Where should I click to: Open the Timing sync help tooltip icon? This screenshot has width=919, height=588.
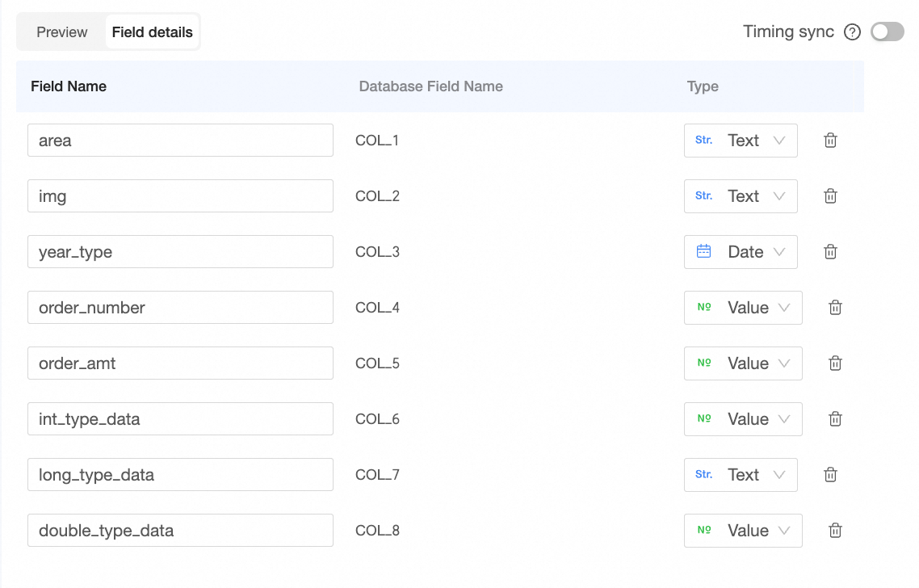pos(852,31)
